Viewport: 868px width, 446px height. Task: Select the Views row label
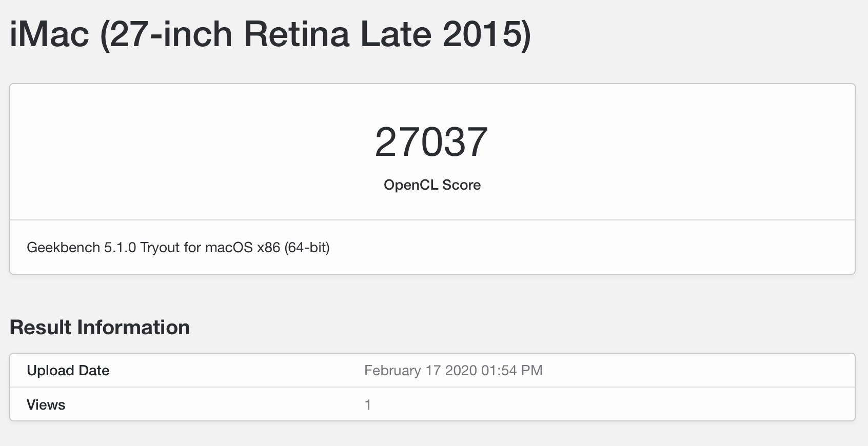click(46, 405)
